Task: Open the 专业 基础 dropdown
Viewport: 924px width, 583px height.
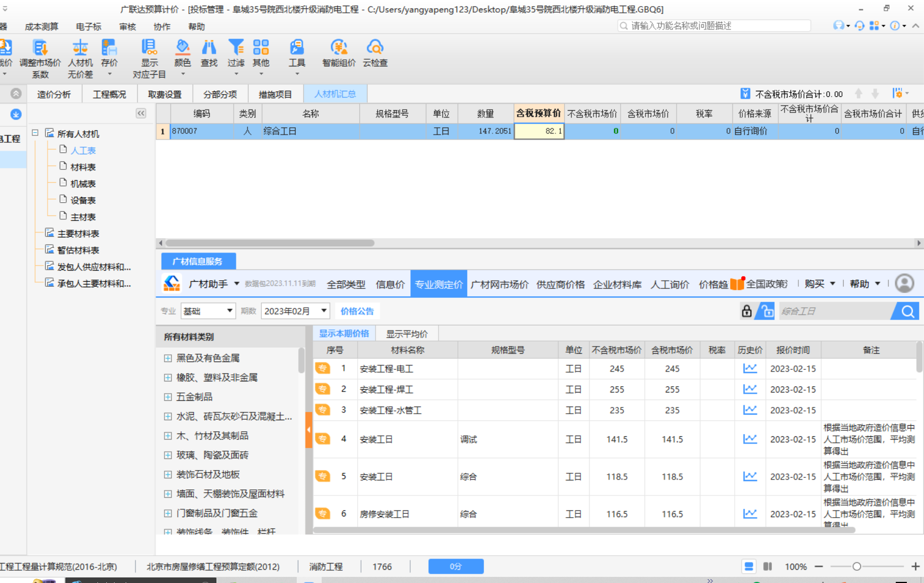Action: click(x=208, y=311)
